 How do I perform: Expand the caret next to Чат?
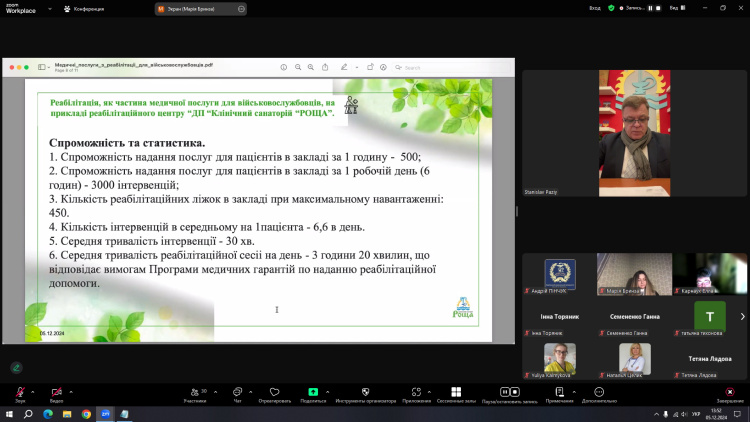250,392
